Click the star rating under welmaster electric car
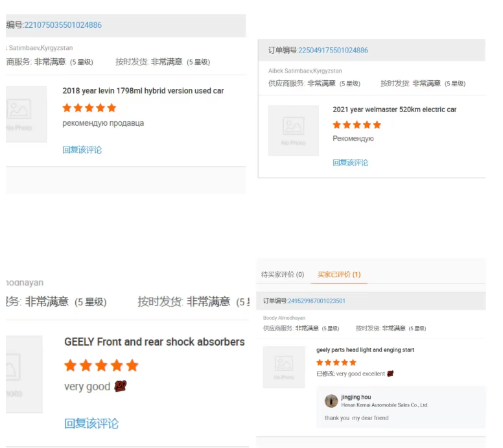The image size is (503, 448). pos(357,125)
